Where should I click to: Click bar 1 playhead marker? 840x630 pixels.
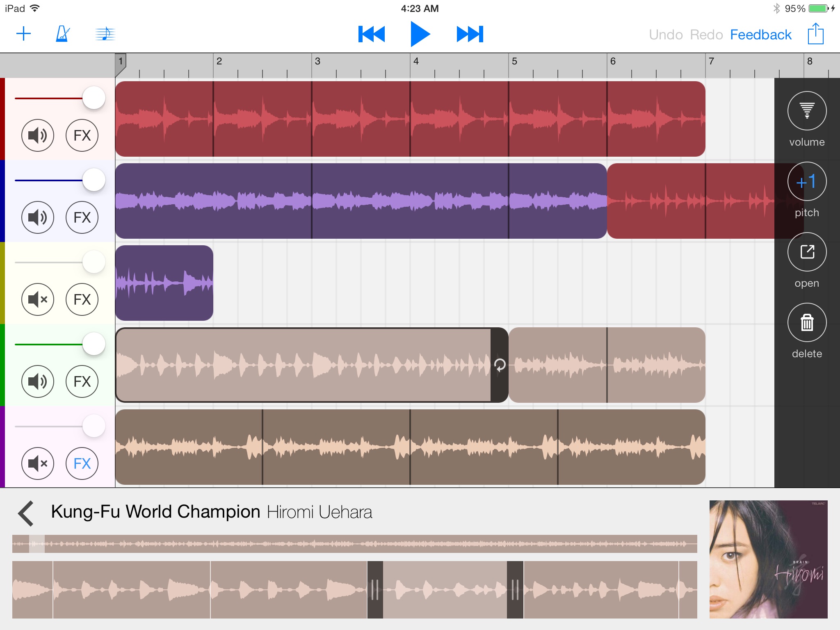tap(121, 65)
